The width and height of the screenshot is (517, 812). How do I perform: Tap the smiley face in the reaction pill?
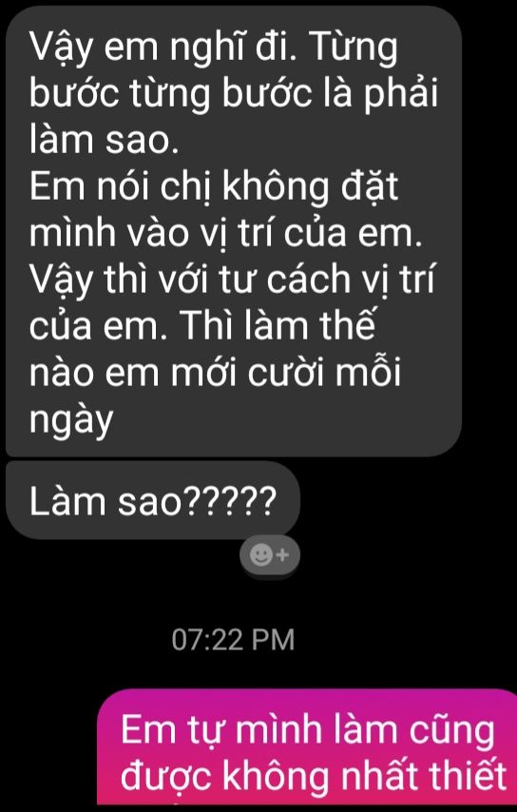(x=260, y=555)
